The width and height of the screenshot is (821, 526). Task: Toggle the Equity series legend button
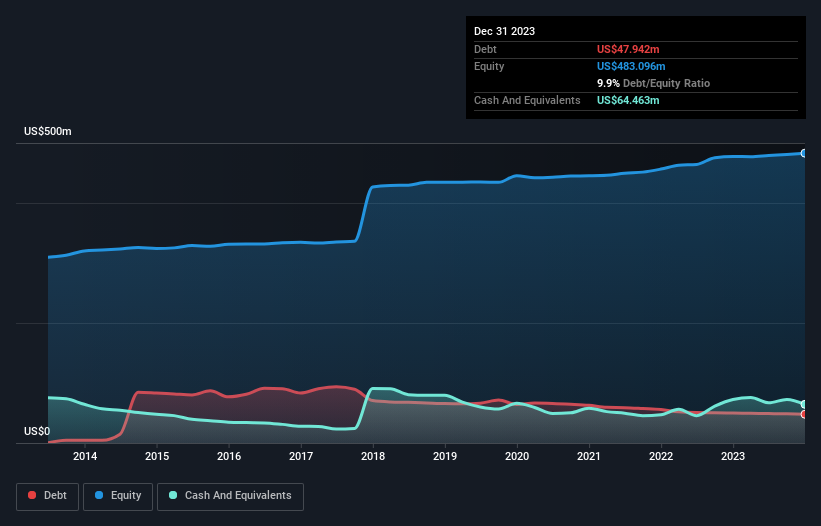pos(118,496)
